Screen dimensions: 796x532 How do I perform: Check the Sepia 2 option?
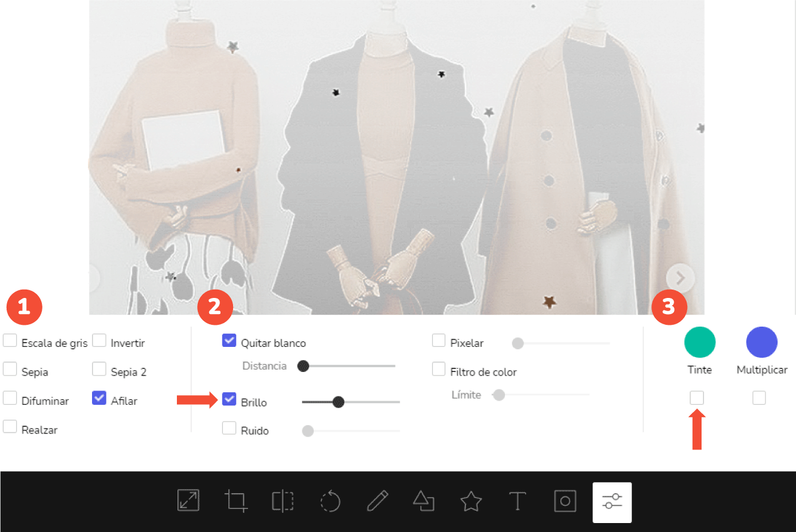100,370
